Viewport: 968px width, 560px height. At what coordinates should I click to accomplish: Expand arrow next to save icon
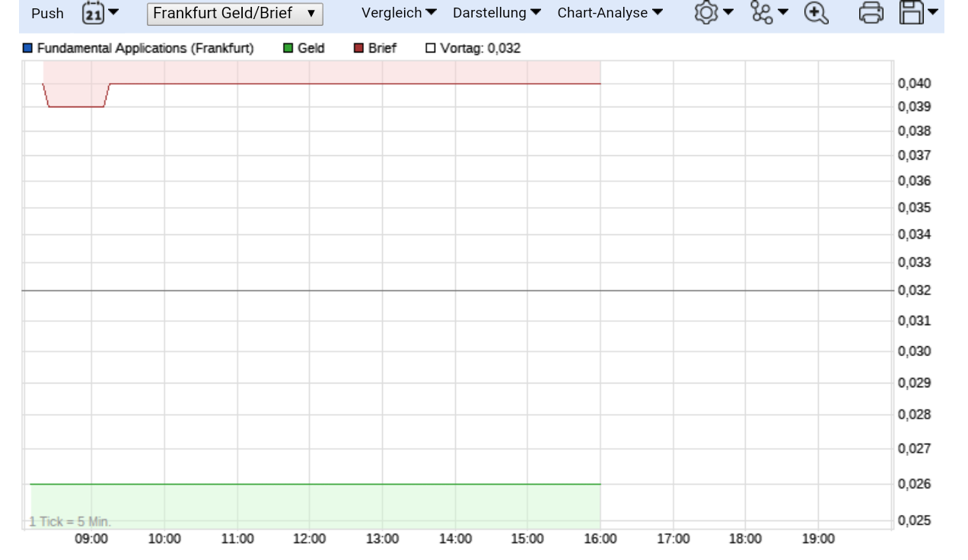[x=933, y=12]
